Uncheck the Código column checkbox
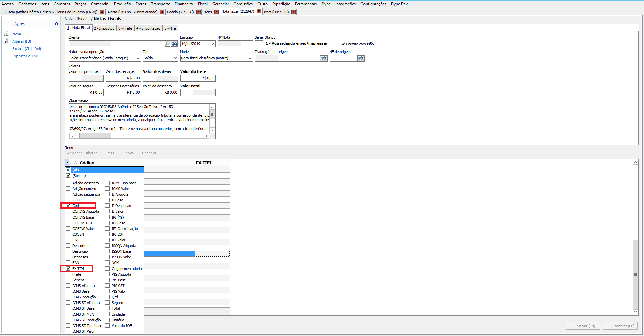The height and width of the screenshot is (336, 644). (68, 206)
